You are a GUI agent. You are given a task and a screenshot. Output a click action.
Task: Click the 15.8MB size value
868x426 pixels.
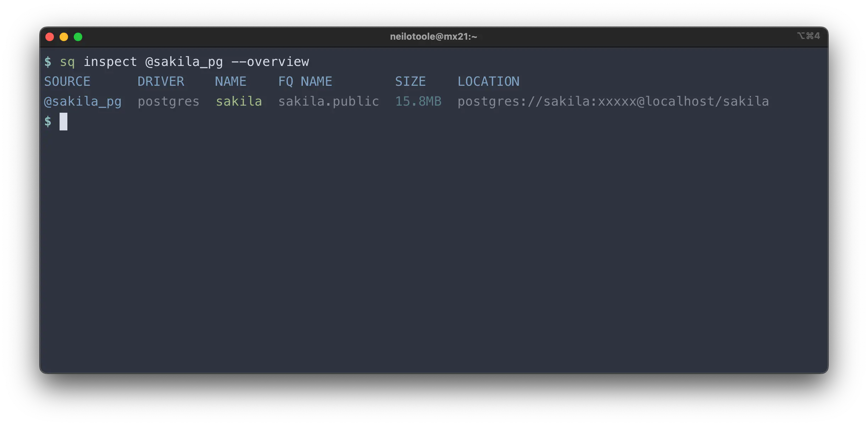coord(418,101)
